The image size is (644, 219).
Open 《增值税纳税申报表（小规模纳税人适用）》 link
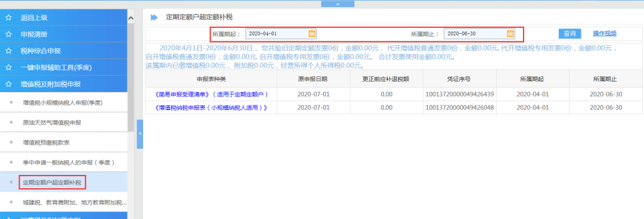click(x=211, y=108)
